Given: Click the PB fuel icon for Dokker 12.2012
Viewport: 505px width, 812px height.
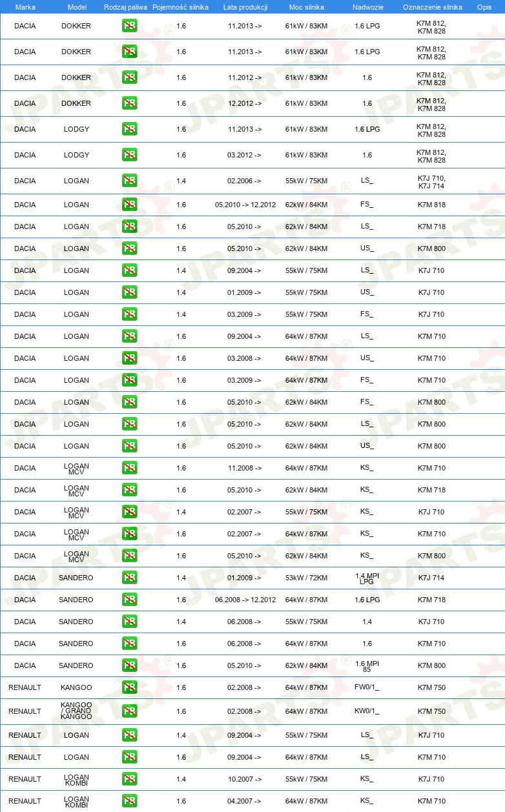Looking at the screenshot, I should click(x=129, y=103).
